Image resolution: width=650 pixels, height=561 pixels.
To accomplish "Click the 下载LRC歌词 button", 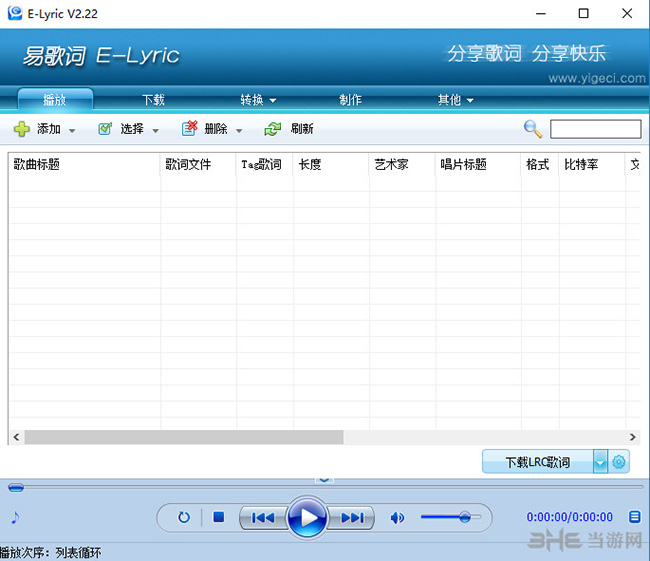I will [x=538, y=461].
